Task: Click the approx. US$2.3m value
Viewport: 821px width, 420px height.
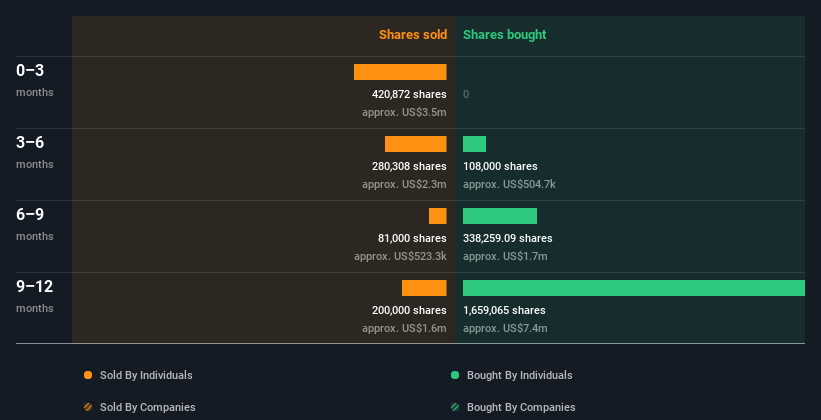Action: [x=404, y=184]
